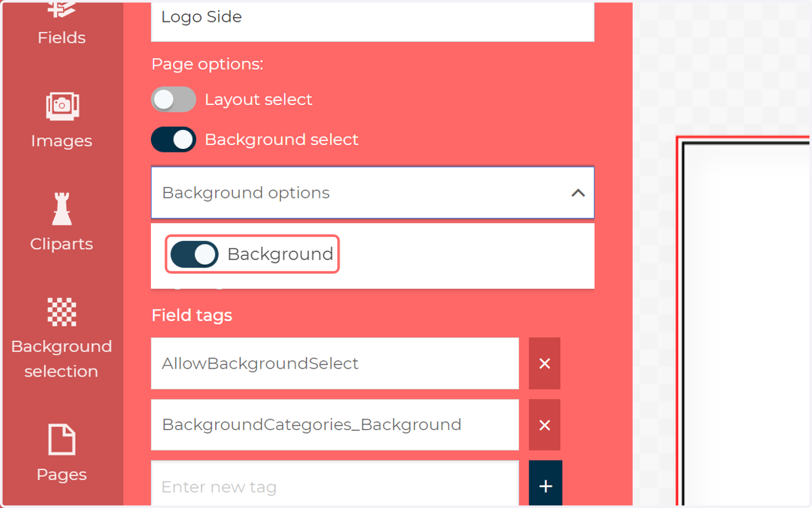Click the Page options label
812x508 pixels.
click(x=207, y=64)
